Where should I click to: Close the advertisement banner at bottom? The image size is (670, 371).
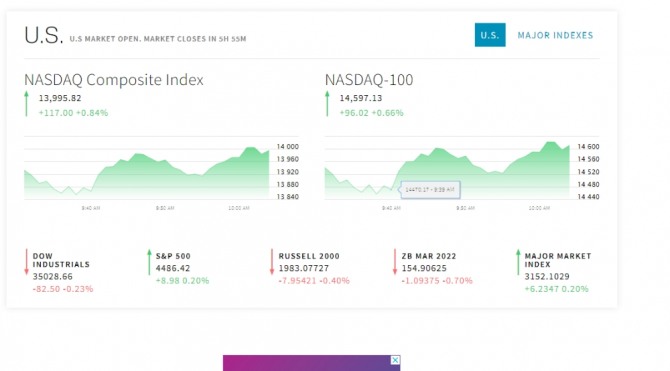396,360
